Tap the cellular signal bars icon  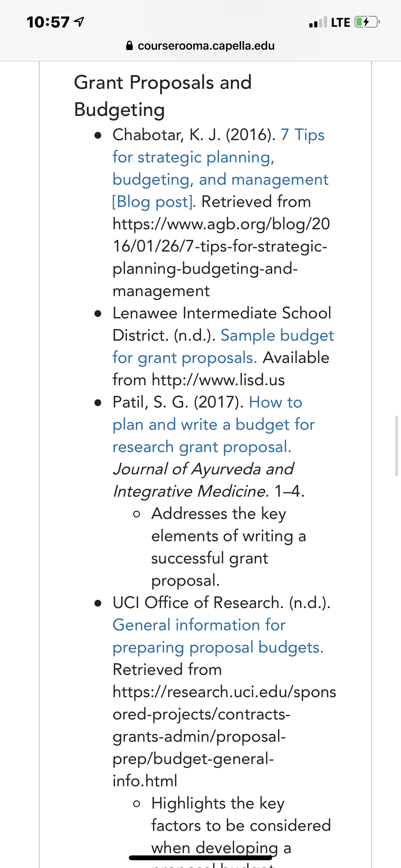click(318, 22)
